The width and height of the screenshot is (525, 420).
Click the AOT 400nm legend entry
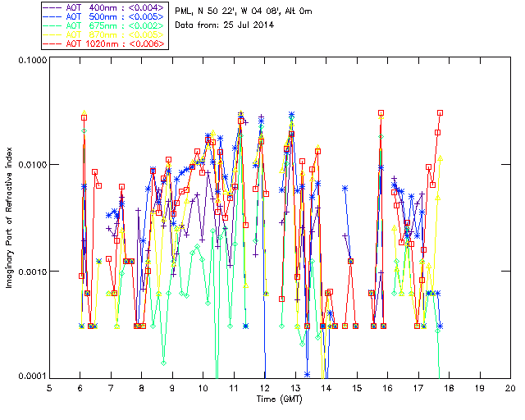(x=104, y=7)
